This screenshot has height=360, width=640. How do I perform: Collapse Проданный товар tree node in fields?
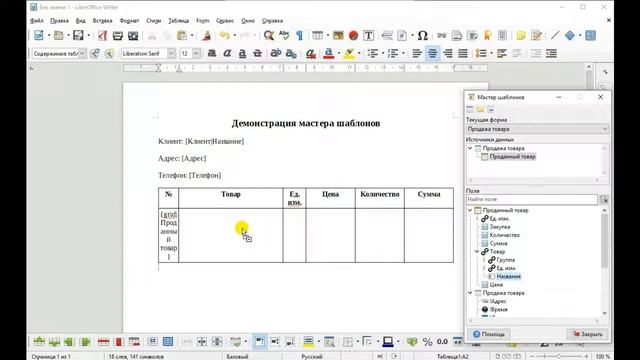470,210
